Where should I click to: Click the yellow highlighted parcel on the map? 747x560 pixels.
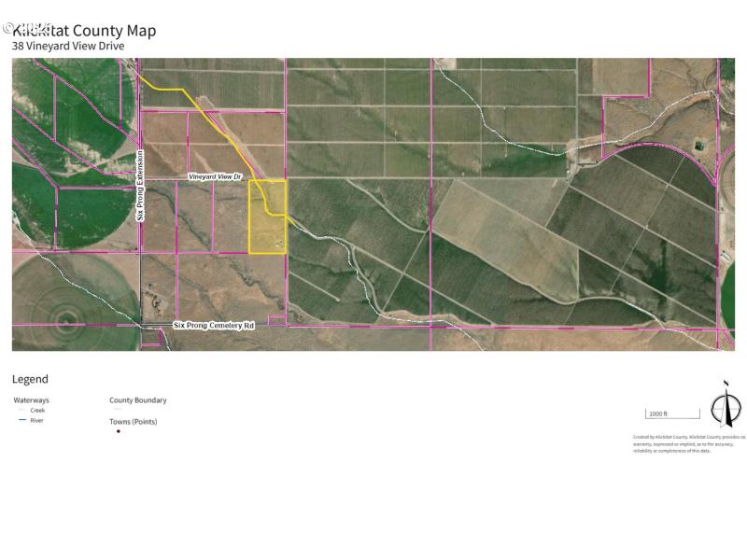[x=268, y=215]
